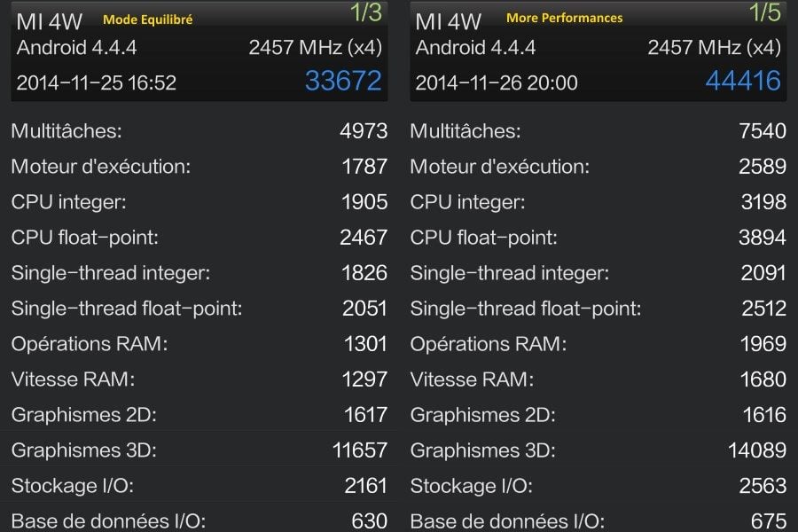Image resolution: width=798 pixels, height=532 pixels.
Task: Select the Single-thread float-point score 2051
Action: (x=364, y=309)
